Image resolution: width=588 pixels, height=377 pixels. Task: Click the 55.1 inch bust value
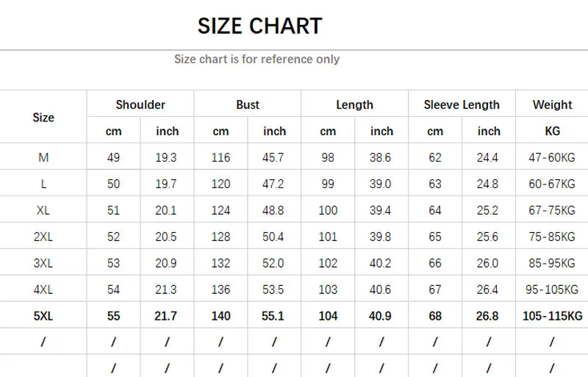274,316
